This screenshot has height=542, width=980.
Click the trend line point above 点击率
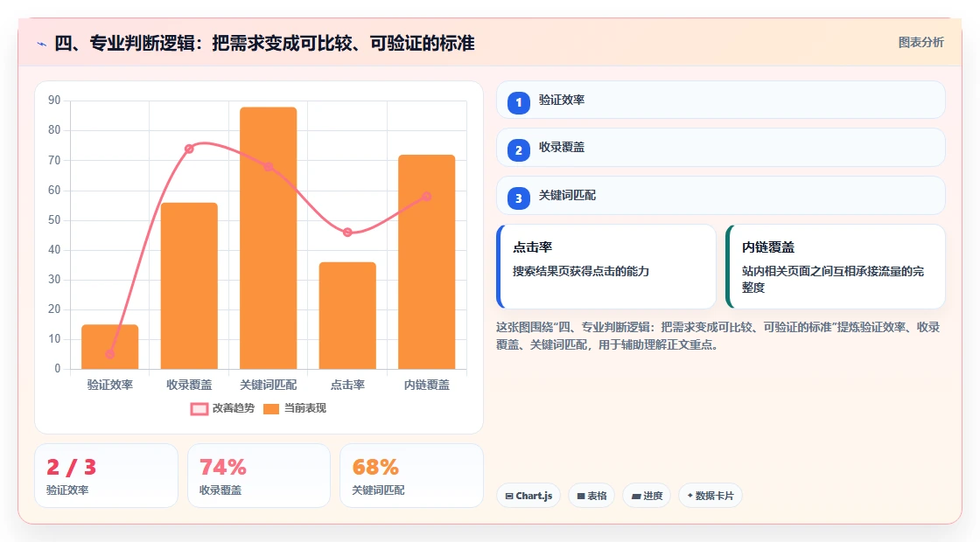click(347, 233)
